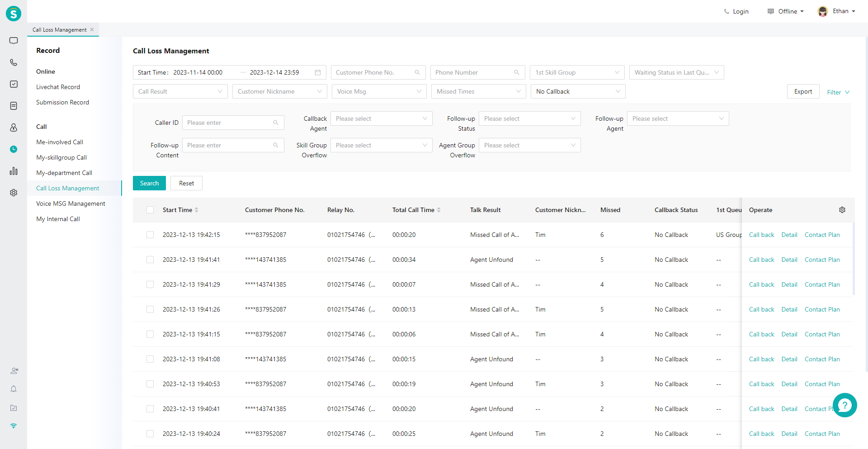Open the Call Result dropdown
The width and height of the screenshot is (868, 449).
coord(180,91)
